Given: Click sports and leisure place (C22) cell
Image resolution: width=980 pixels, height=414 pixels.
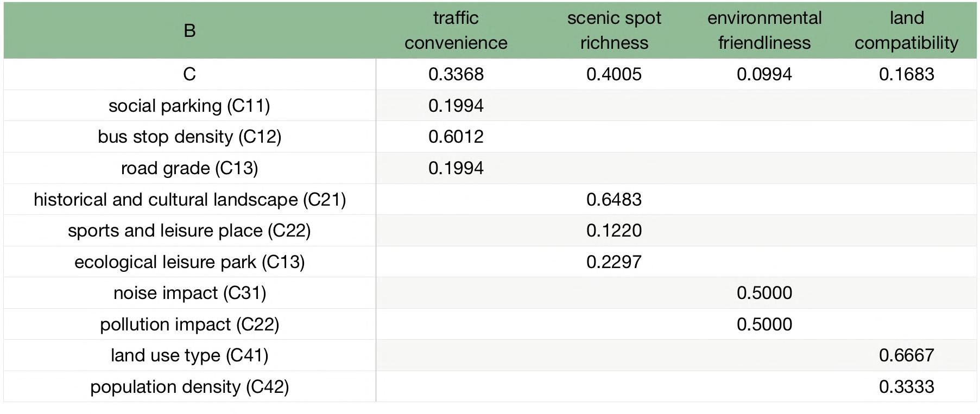Looking at the screenshot, I should [x=189, y=231].
